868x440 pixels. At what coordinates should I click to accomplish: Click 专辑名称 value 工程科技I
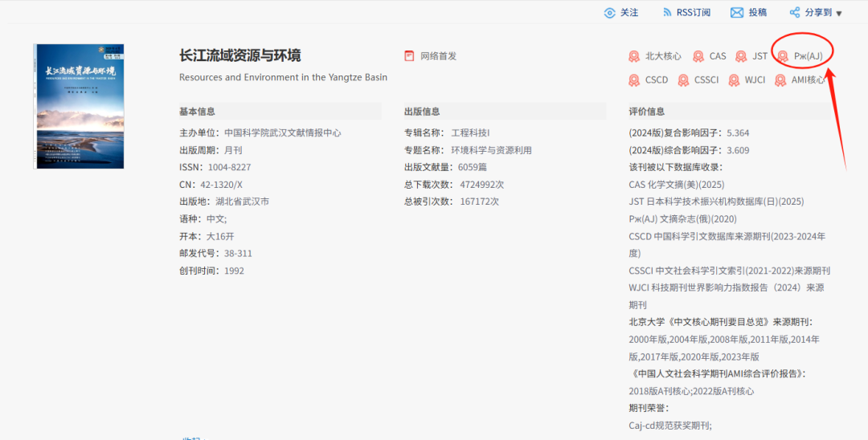pyautogui.click(x=470, y=132)
